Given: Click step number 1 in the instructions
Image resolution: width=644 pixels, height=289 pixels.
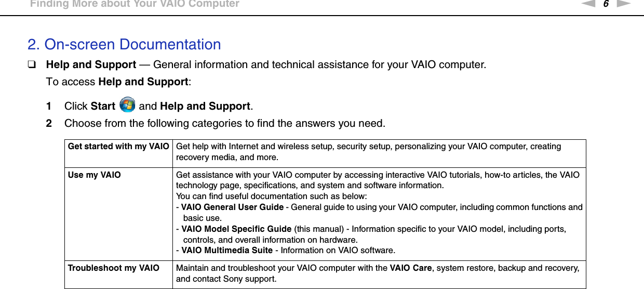Looking at the screenshot, I should coord(49,106).
